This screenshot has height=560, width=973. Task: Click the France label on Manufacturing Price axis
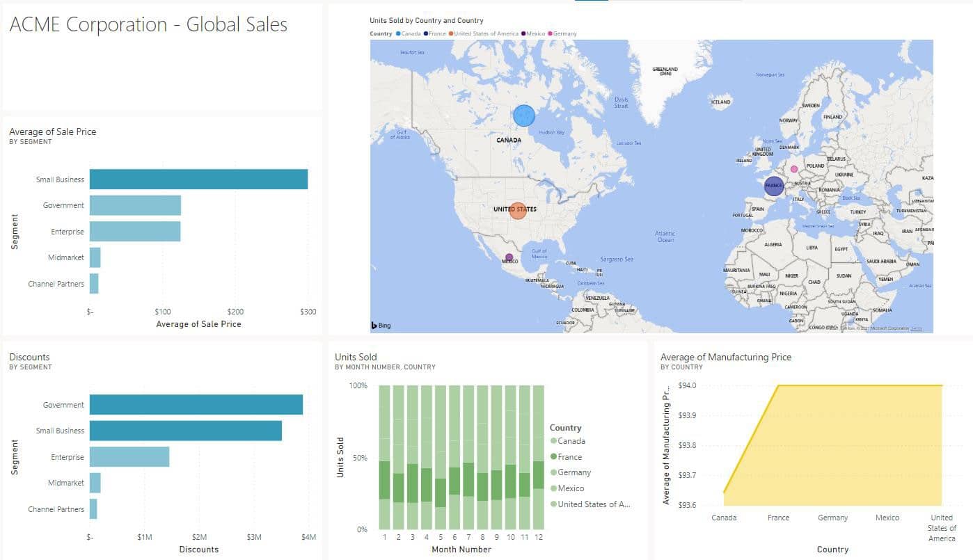click(778, 518)
